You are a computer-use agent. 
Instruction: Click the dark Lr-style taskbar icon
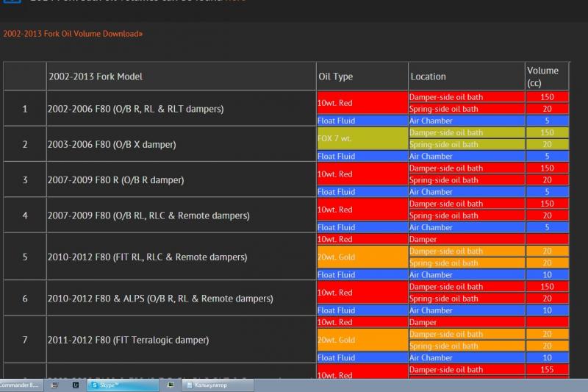pos(76,385)
